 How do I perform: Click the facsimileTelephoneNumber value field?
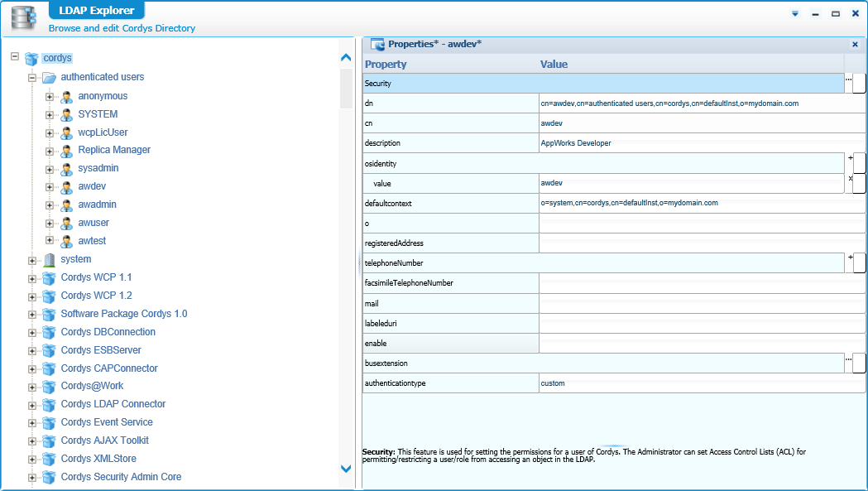[x=702, y=282]
